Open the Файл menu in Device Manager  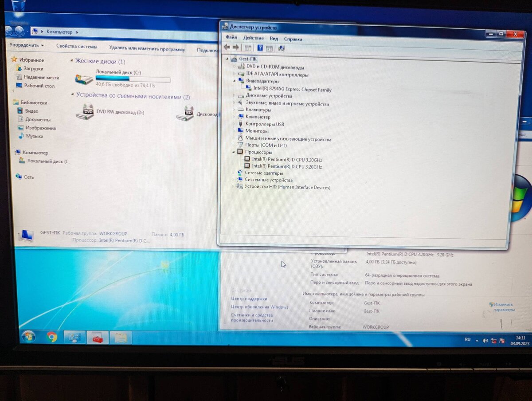coord(231,37)
